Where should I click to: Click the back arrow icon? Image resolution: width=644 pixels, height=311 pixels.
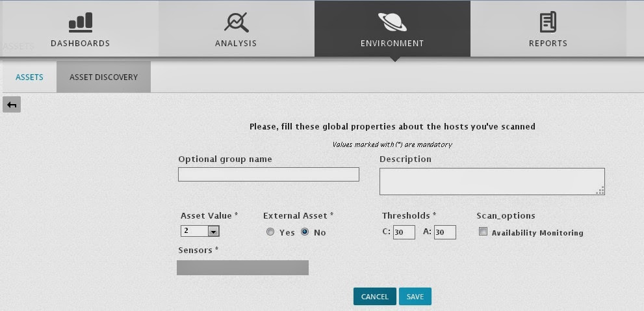click(x=12, y=104)
